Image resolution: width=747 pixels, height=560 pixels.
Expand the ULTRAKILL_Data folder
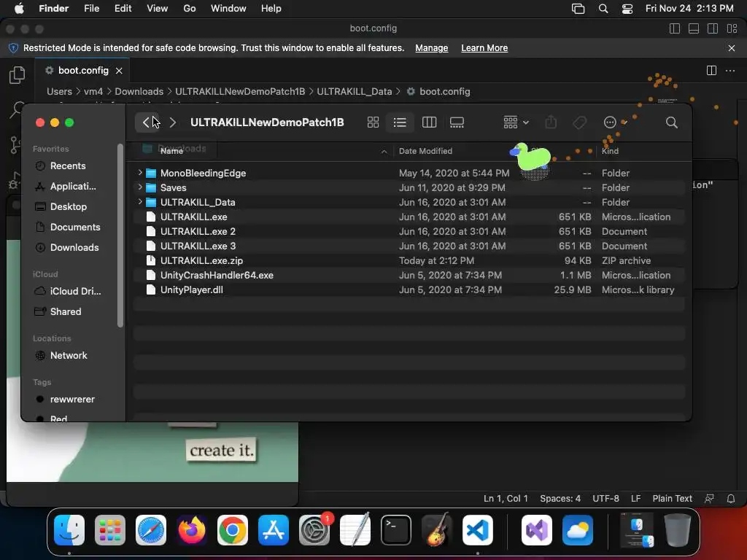140,202
